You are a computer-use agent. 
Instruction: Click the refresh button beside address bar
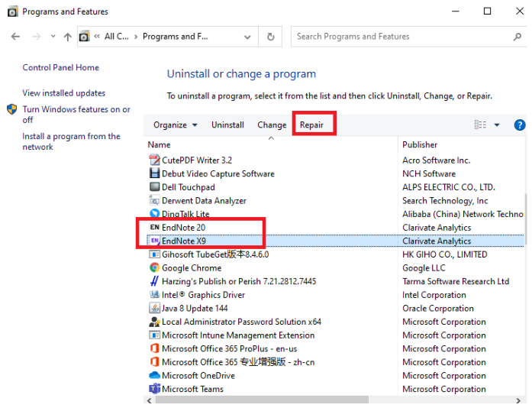click(x=270, y=37)
